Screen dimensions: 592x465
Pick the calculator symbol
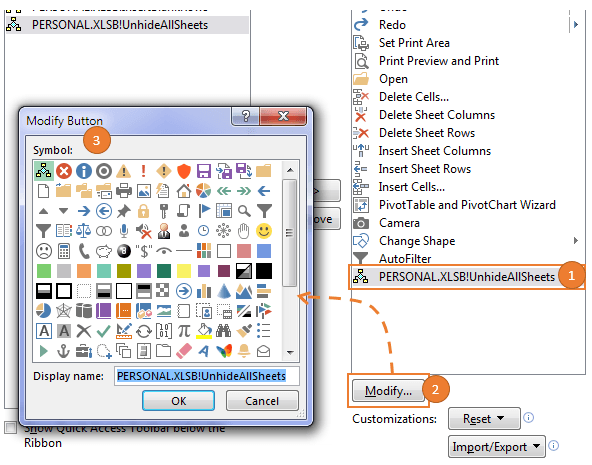coord(64,251)
